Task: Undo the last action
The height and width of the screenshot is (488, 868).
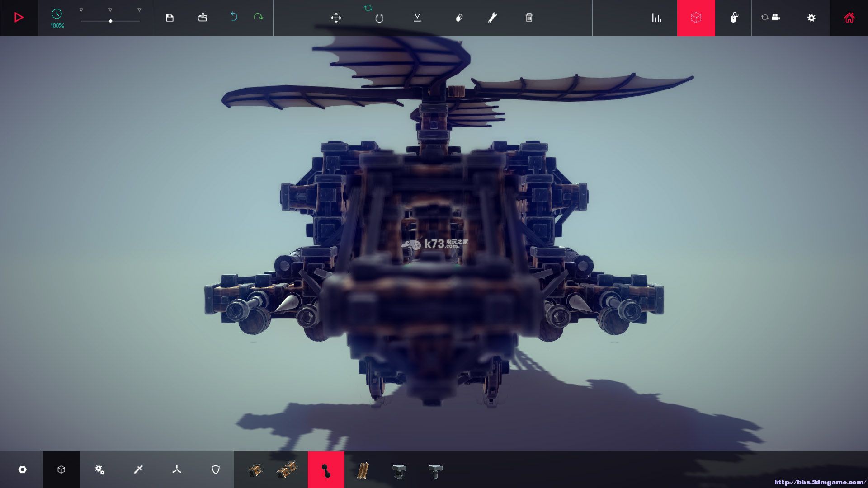Action: [234, 17]
